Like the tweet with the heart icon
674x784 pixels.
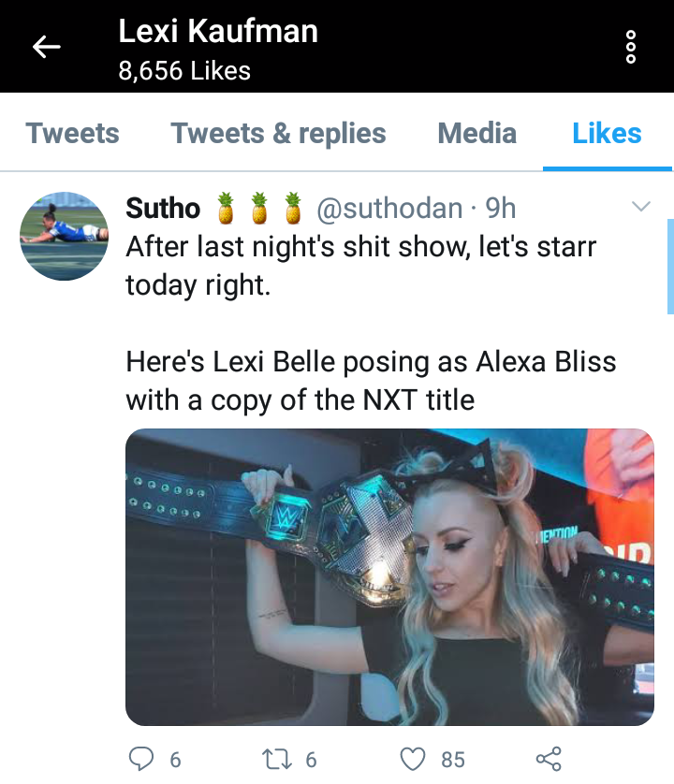[x=413, y=759]
